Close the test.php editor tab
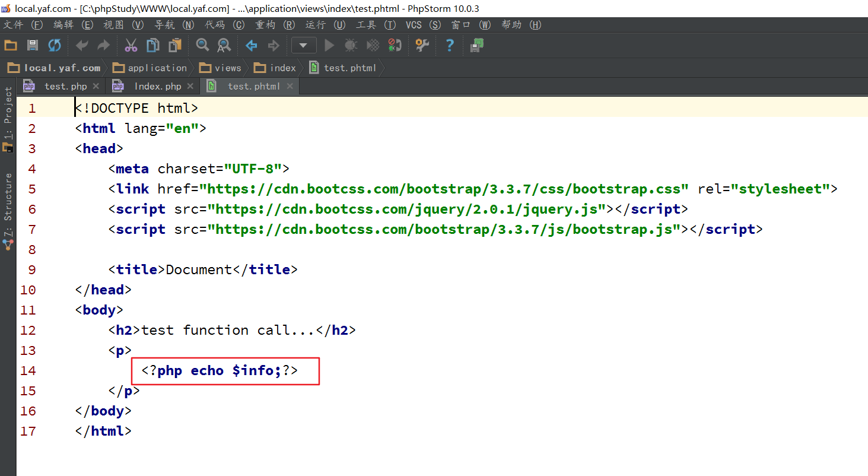The image size is (868, 476). (96, 86)
